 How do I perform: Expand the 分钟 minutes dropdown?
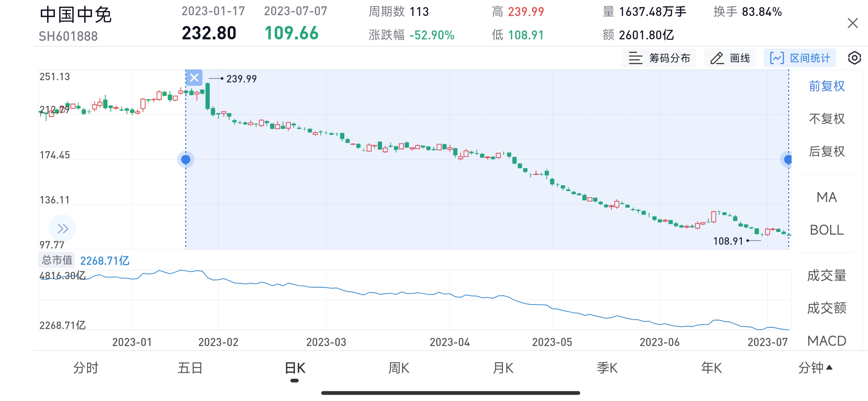815,368
